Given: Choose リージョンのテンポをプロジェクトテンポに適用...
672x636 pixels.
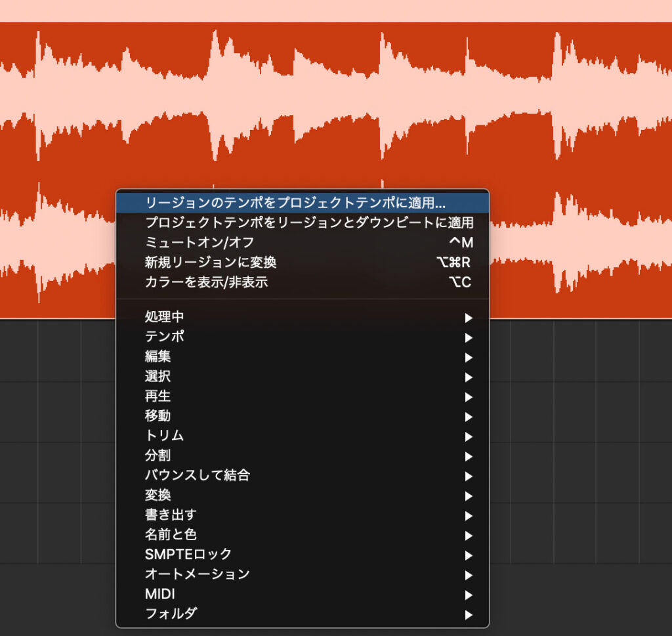Looking at the screenshot, I should tap(303, 203).
